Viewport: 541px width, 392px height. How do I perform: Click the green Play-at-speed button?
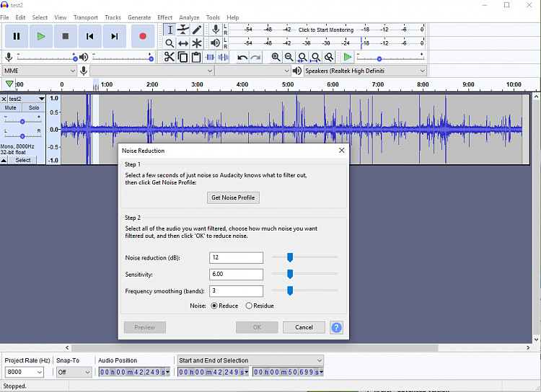point(348,57)
